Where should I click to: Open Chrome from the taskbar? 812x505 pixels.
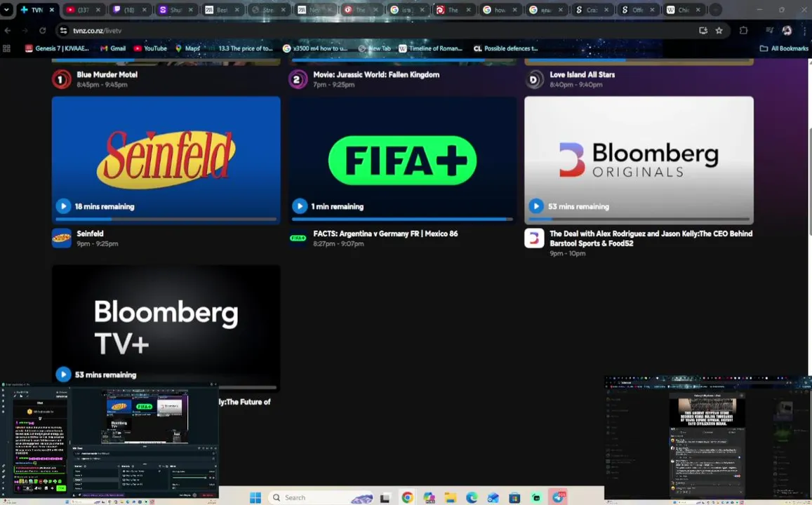[x=408, y=497]
